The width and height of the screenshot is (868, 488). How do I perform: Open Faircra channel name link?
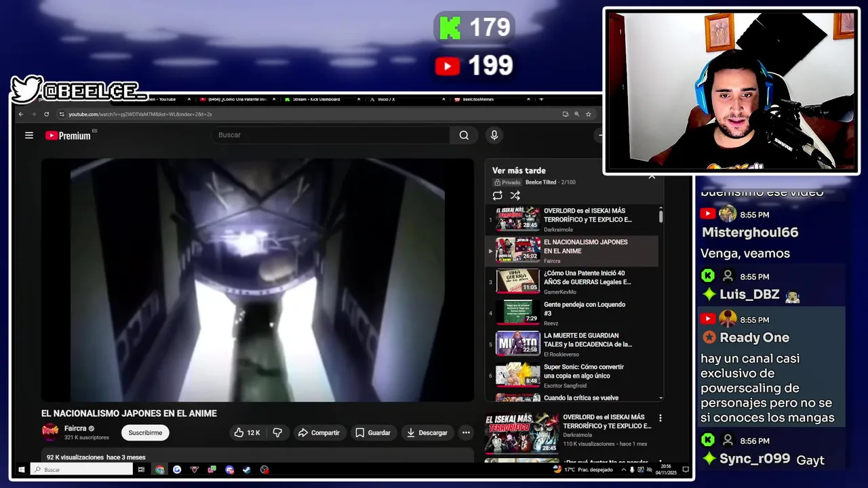tap(75, 428)
